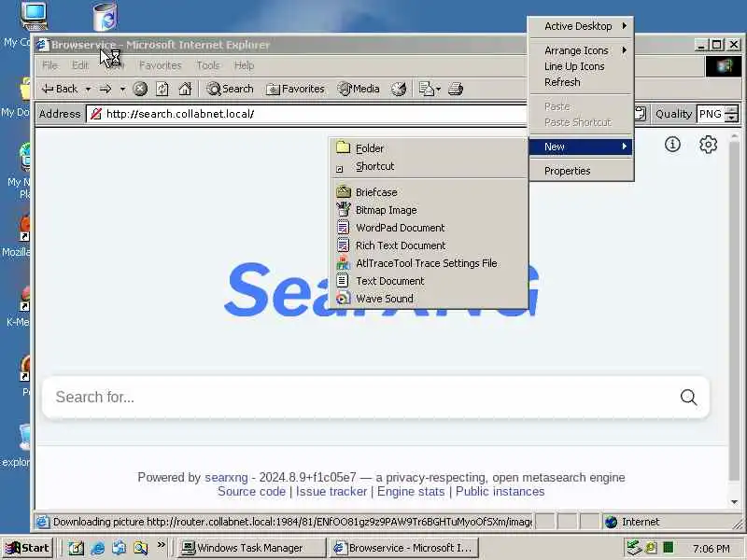Click the address bar URL field
This screenshot has width=747, height=560.
tap(307, 114)
